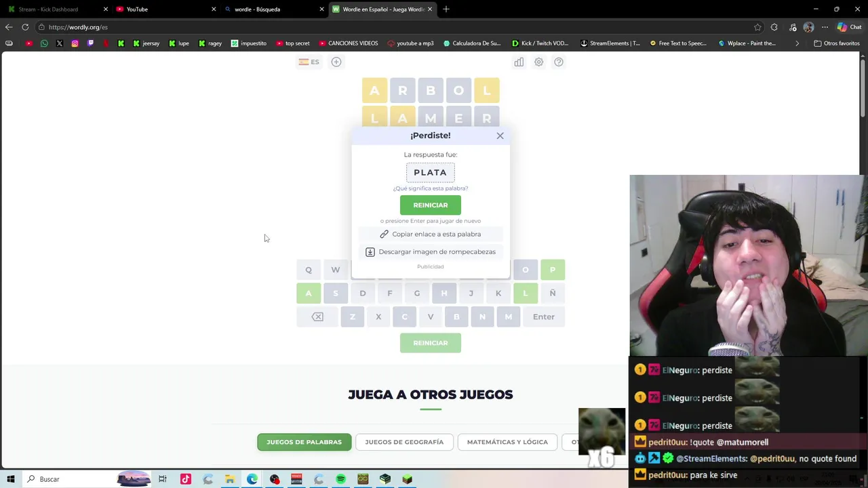Open the Twitch bookmark icon
The height and width of the screenshot is (488, 868).
[90, 43]
